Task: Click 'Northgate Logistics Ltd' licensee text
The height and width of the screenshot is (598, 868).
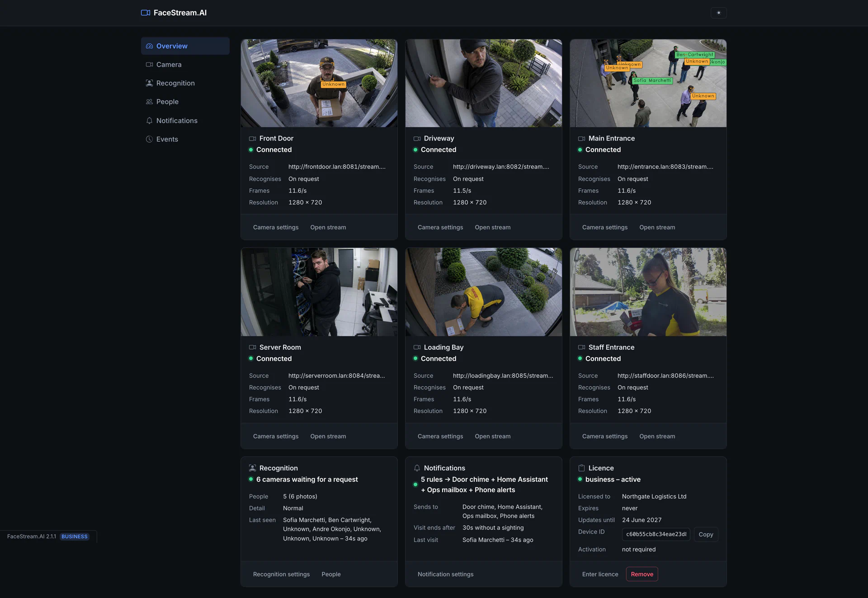Action: point(654,497)
